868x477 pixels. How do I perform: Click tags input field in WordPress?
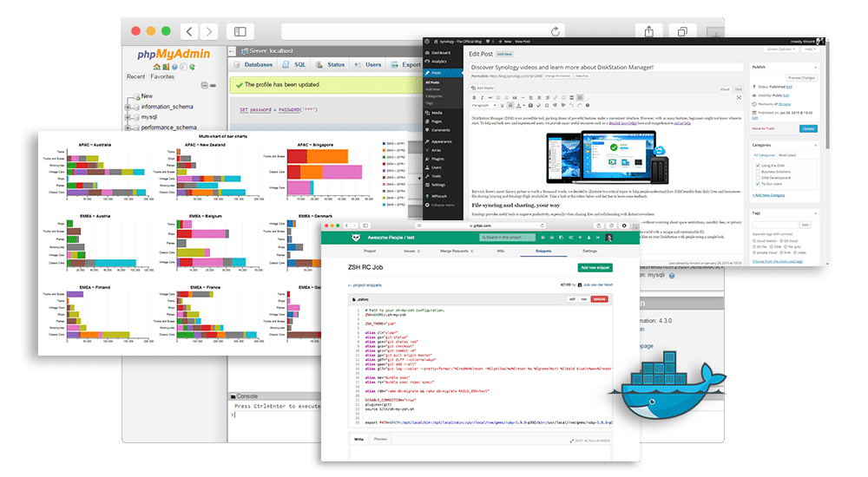point(775,225)
